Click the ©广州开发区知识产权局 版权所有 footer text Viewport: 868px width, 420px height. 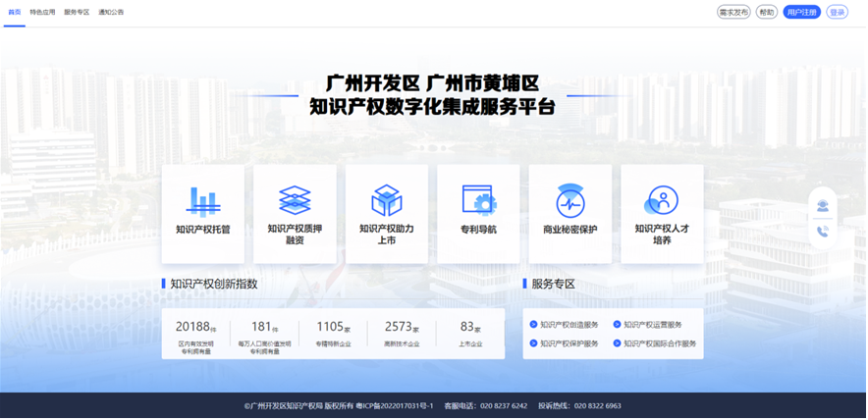tap(298, 405)
